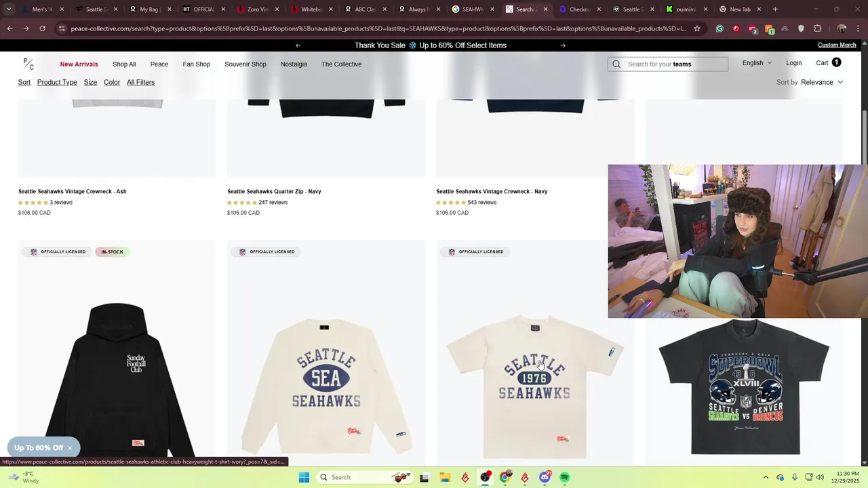Close the Checkout browser tab
The height and width of the screenshot is (488, 868).
[x=599, y=9]
